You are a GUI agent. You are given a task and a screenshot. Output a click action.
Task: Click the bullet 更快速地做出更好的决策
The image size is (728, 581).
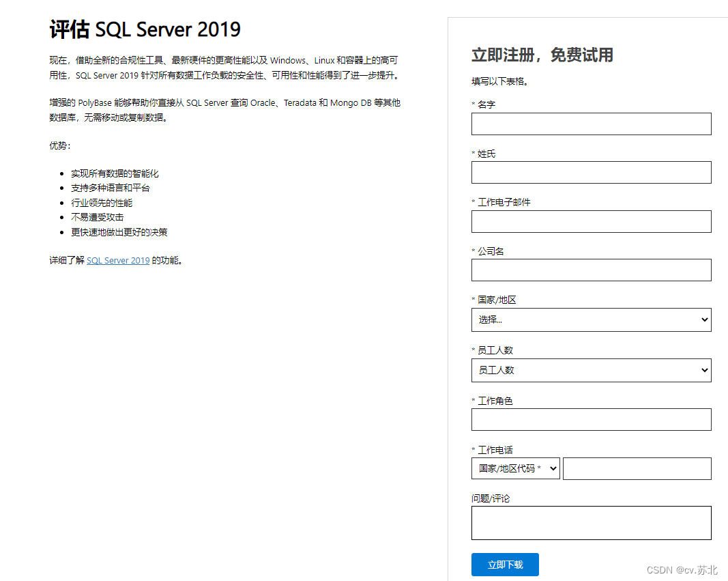pyautogui.click(x=119, y=231)
